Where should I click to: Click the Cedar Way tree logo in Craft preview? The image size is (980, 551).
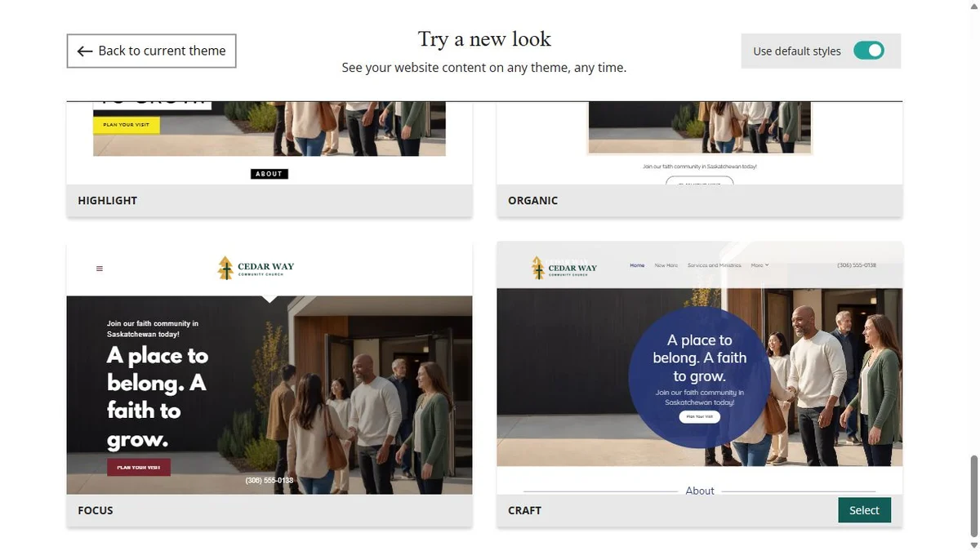pyautogui.click(x=537, y=268)
